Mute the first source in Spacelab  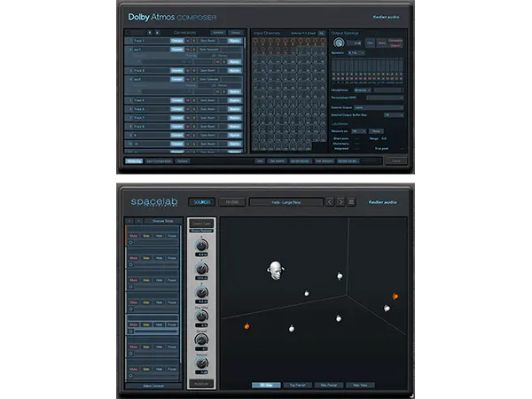point(134,236)
